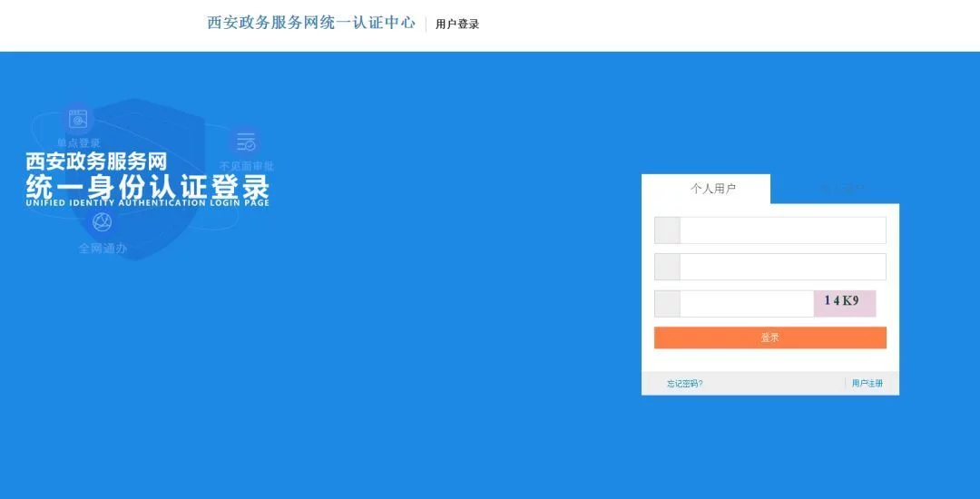The height and width of the screenshot is (499, 980).
Task: Click the 西安政务服务网统一认证中心 header title
Action: 311,23
